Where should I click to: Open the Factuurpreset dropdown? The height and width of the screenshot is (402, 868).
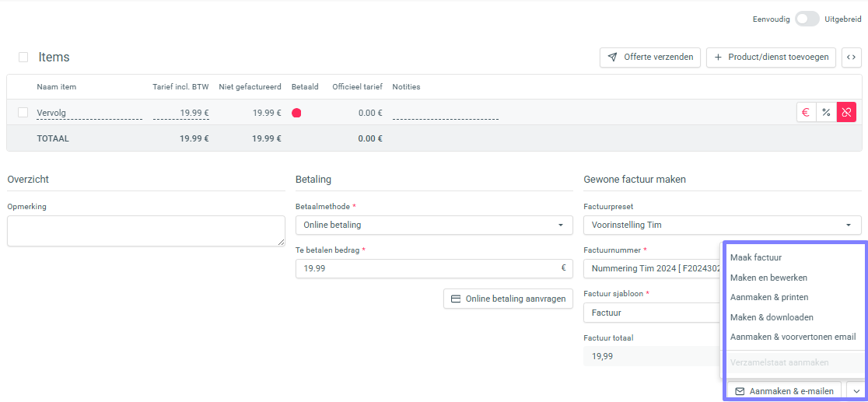tap(722, 225)
